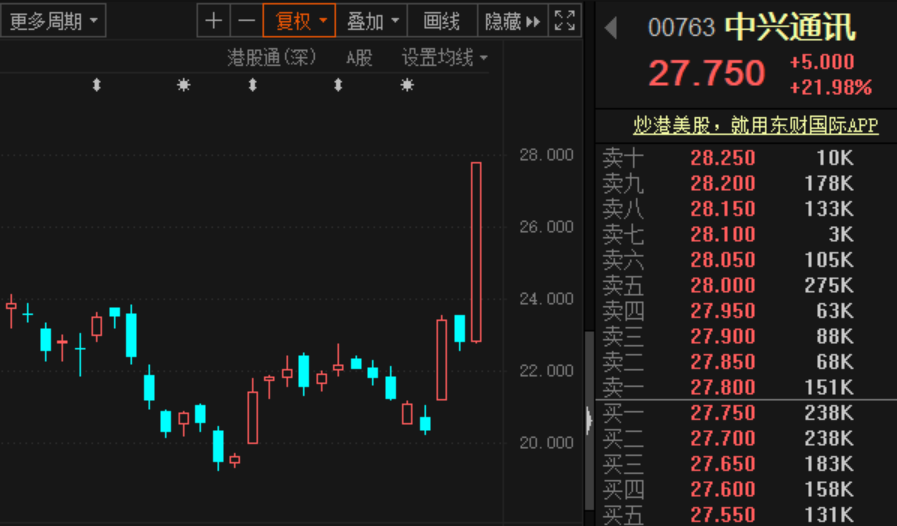Image resolution: width=897 pixels, height=526 pixels.
Task: Click first up-down arrow event marker
Action: point(97,85)
